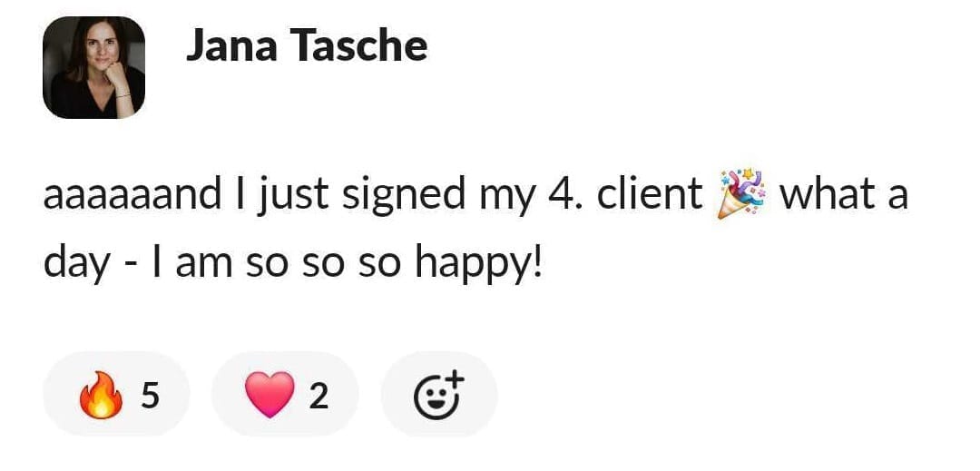
Task: Toggle the red heart reaction
Action: coord(284,395)
